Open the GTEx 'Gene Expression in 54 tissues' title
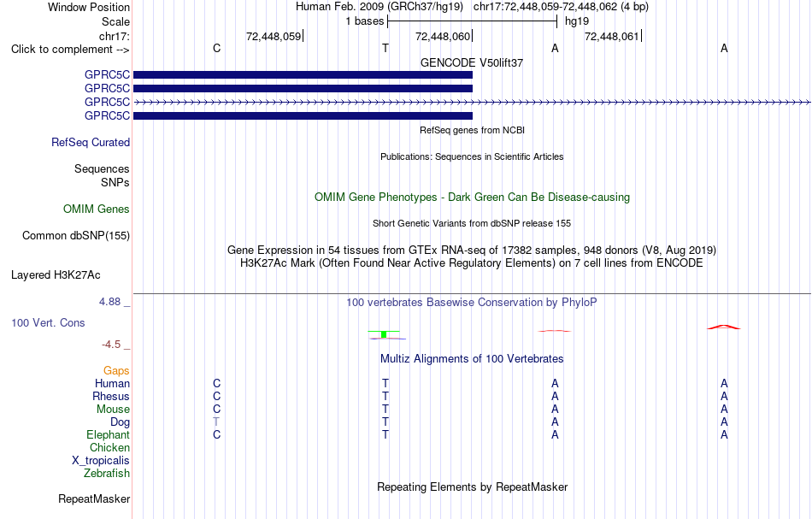 click(x=472, y=251)
